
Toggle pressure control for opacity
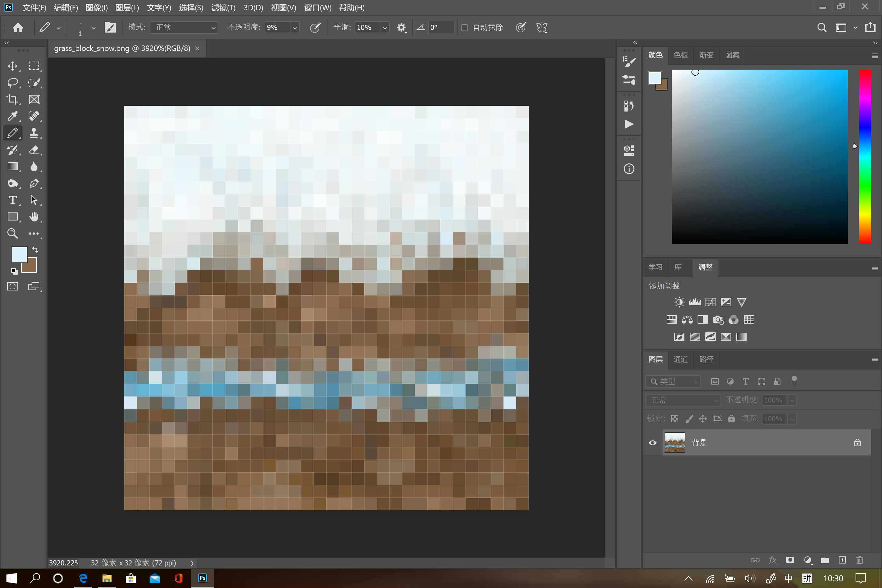click(x=315, y=27)
